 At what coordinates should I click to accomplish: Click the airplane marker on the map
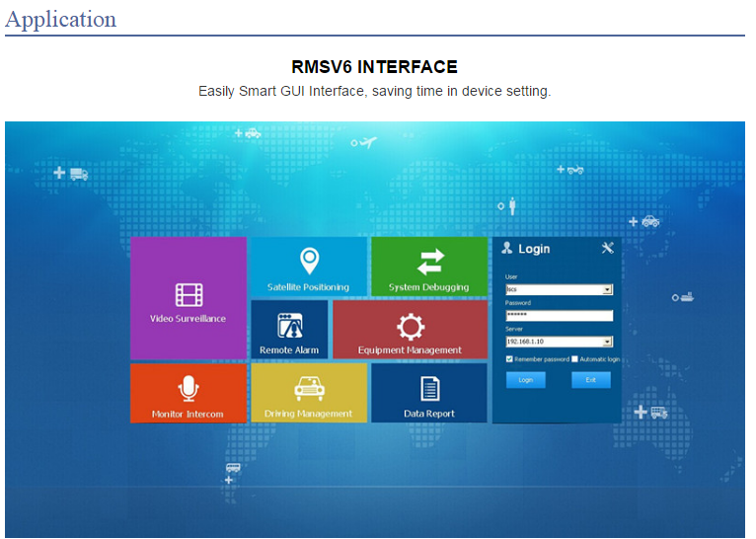(x=368, y=142)
